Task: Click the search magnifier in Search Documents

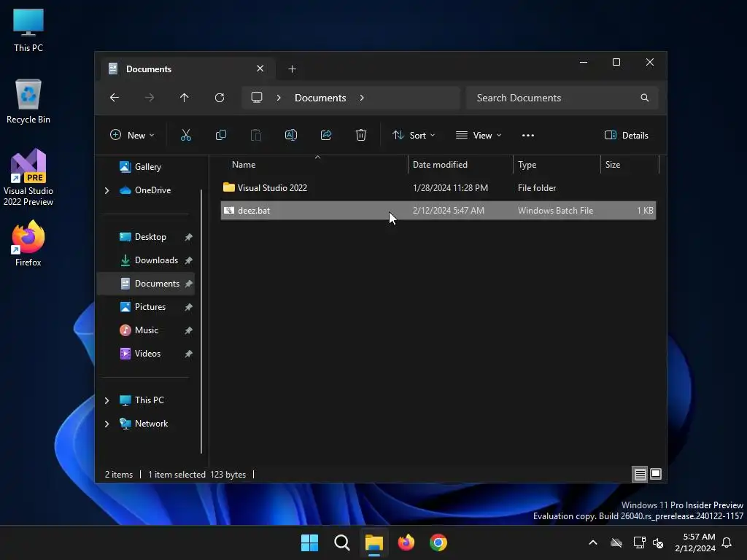Action: click(x=645, y=98)
